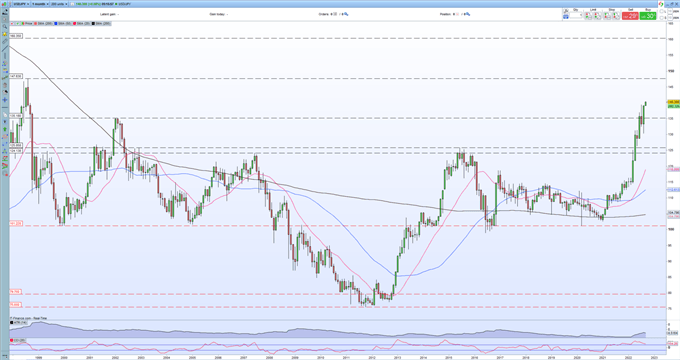Select the cursor mode tool in sidebar
Viewport: 680px width, 360px height.
pos(5,20)
